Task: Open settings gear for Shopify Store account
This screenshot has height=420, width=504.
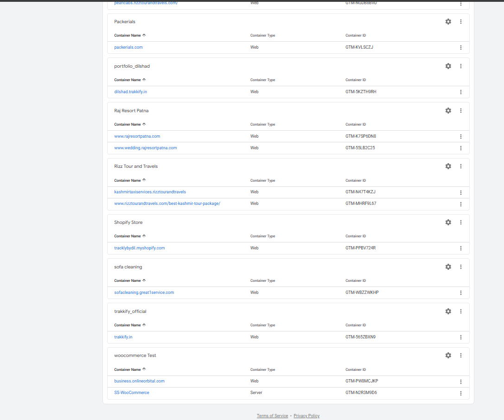Action: click(448, 222)
